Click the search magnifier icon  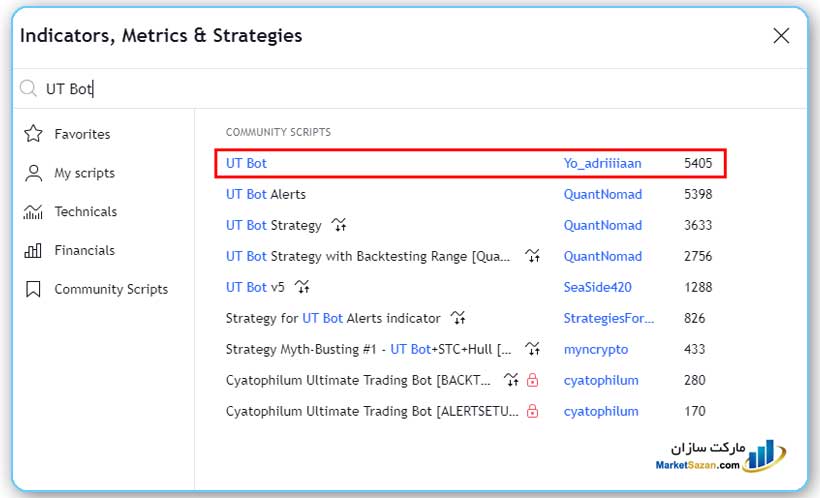tap(29, 89)
